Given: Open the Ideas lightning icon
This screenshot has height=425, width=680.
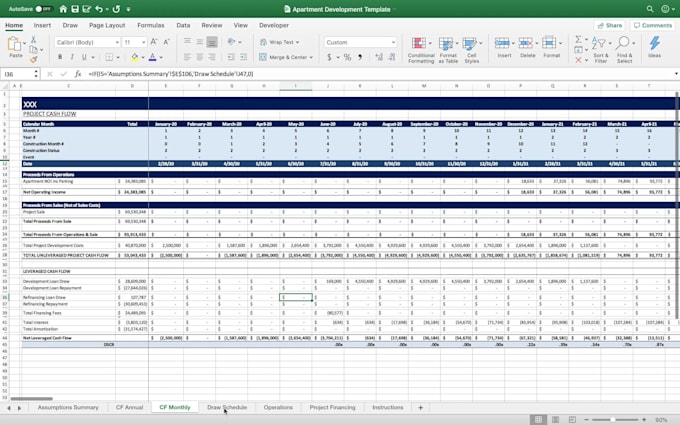Looking at the screenshot, I should [x=654, y=47].
